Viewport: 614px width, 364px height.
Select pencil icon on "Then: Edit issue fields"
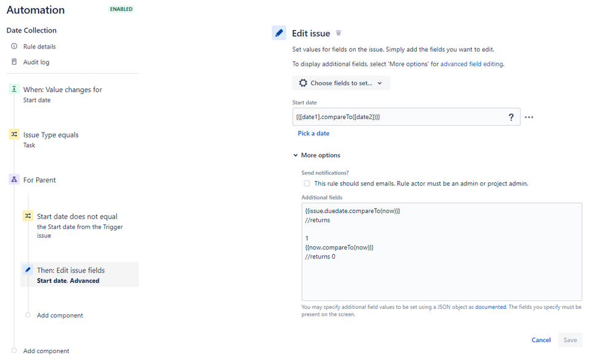[x=27, y=269]
